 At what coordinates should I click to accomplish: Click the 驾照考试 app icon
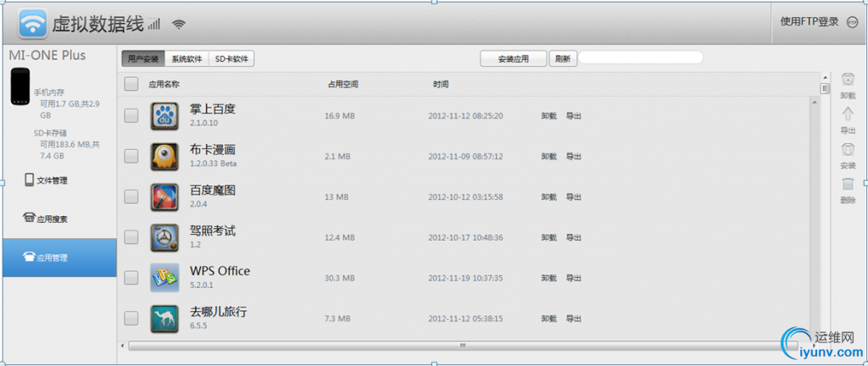coord(164,238)
